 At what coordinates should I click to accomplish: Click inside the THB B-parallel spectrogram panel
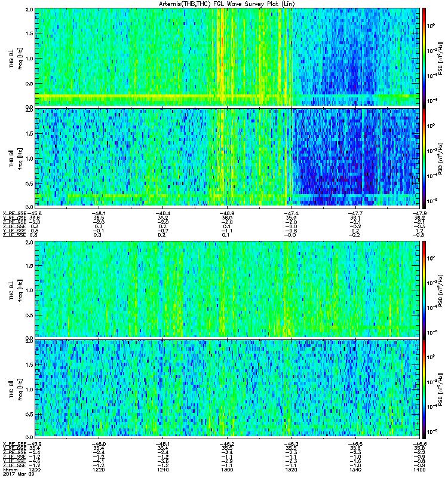228,157
